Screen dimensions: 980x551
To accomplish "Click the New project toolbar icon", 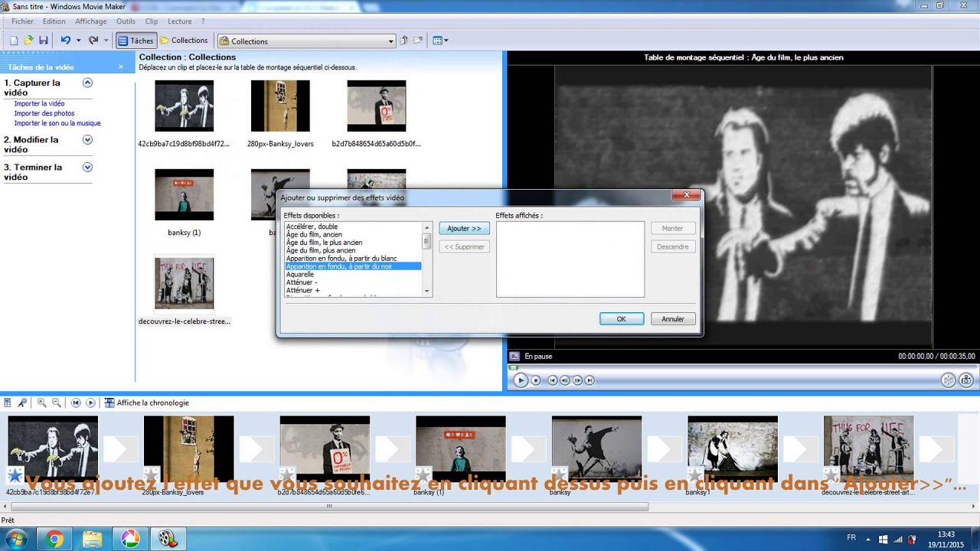I will (x=14, y=41).
